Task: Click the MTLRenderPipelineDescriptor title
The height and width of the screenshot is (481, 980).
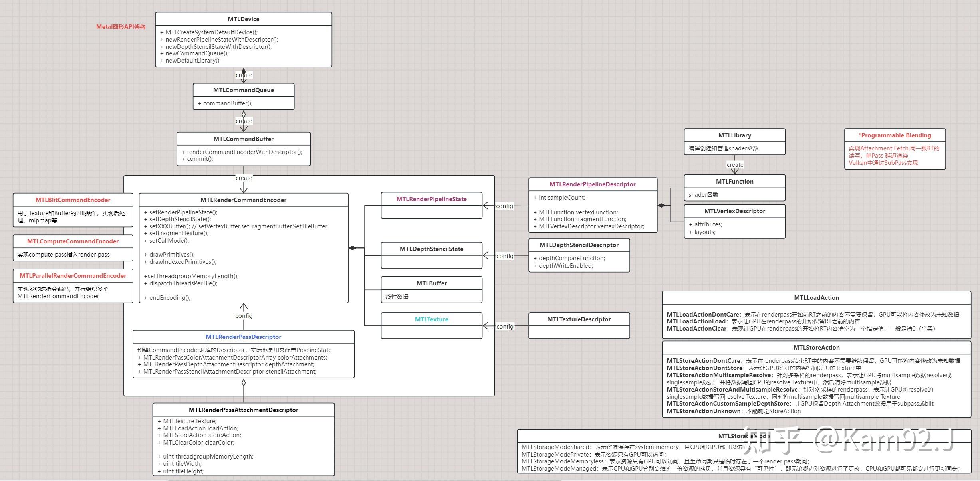Action: pyautogui.click(x=592, y=184)
